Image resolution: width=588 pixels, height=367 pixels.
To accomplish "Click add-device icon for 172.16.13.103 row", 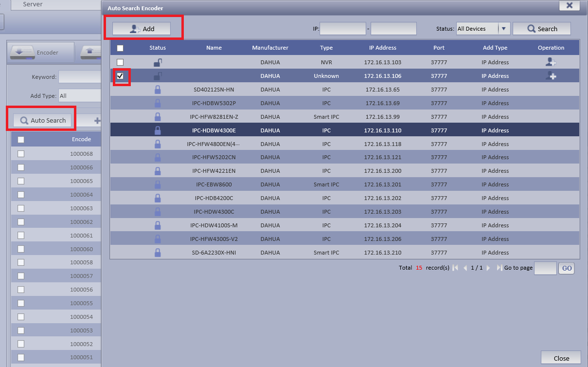I will [x=551, y=62].
